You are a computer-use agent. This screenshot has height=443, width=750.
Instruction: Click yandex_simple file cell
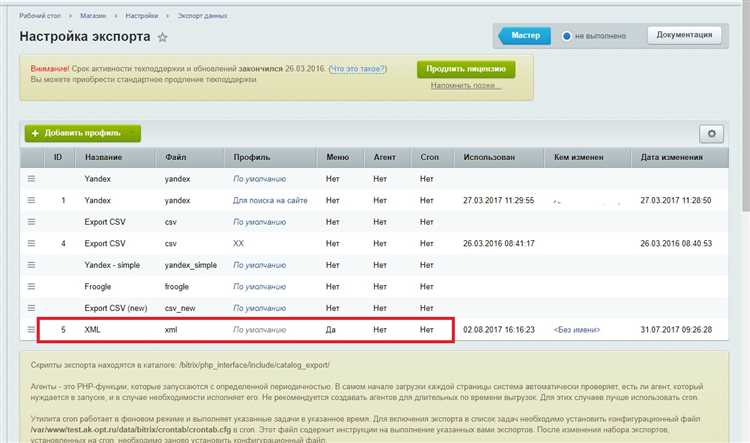click(x=191, y=265)
